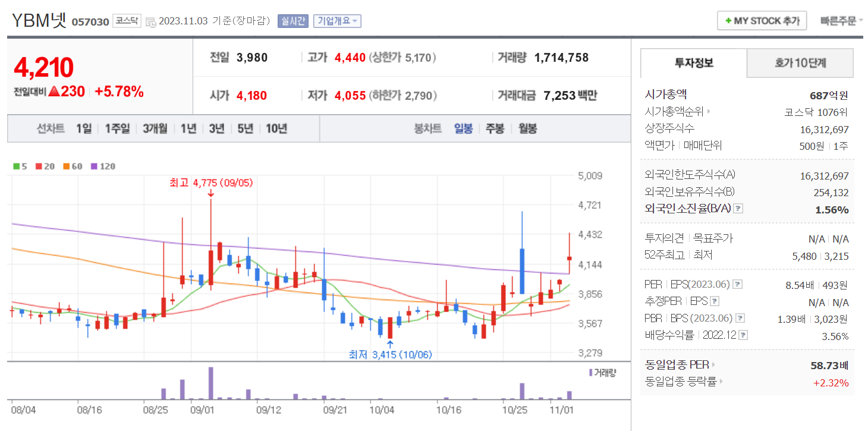Select the 1주일 line chart period
868x431 pixels.
pyautogui.click(x=117, y=128)
